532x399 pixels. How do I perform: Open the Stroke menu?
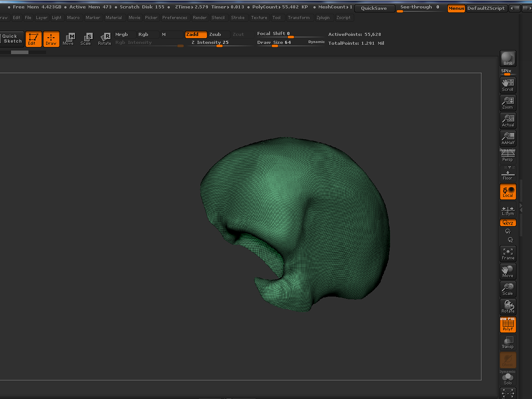click(238, 18)
